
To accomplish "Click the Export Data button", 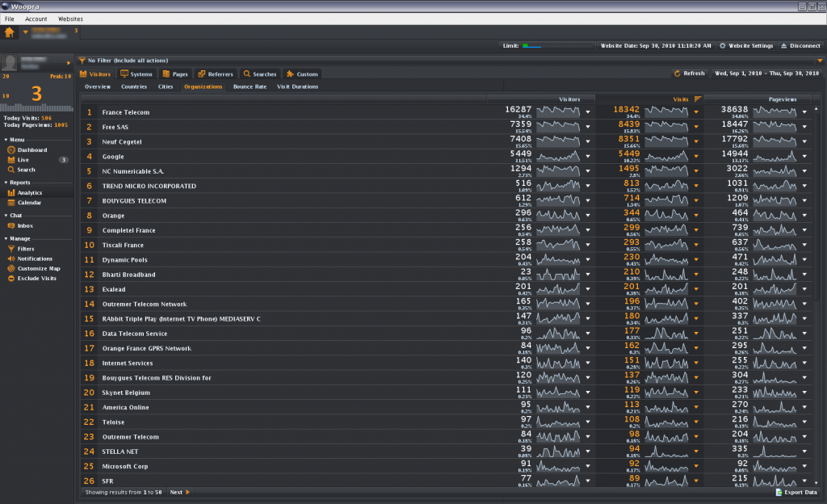I will [x=796, y=493].
